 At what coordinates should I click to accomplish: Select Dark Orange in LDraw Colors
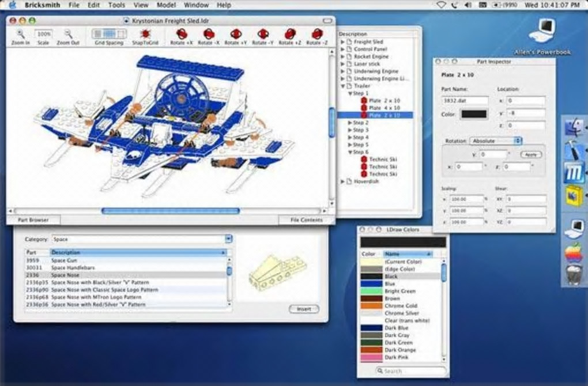[401, 350]
